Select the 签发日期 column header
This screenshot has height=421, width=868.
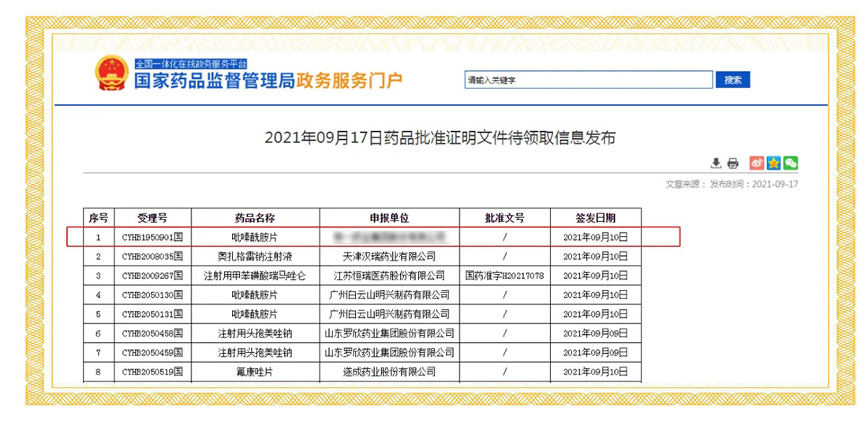point(595,218)
